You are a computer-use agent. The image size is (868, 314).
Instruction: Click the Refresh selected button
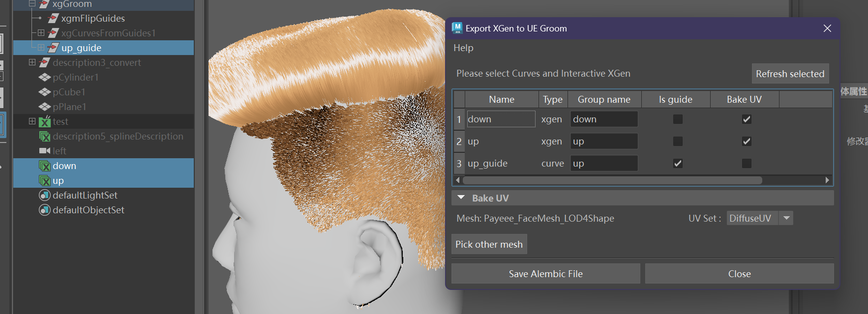pos(790,74)
